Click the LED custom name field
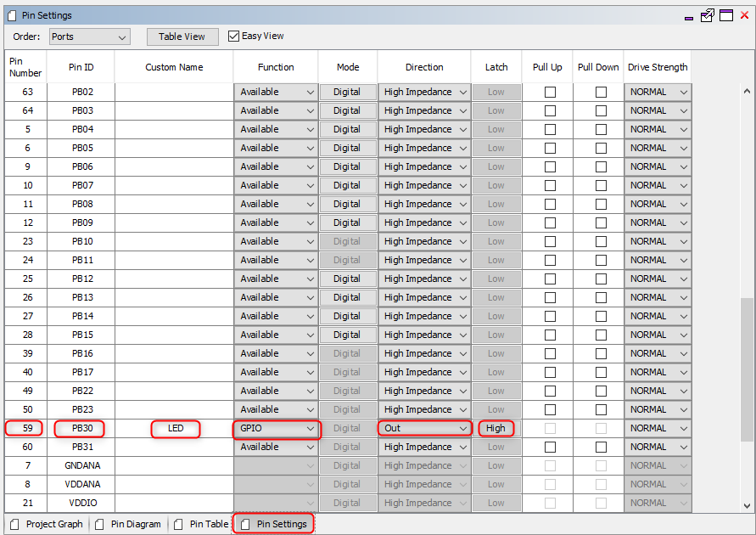 point(176,428)
